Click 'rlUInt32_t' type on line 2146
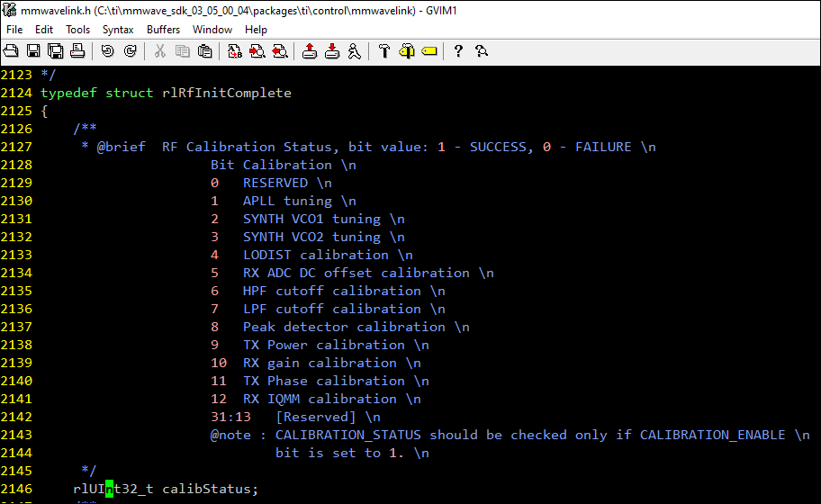The height and width of the screenshot is (504, 821). (113, 489)
